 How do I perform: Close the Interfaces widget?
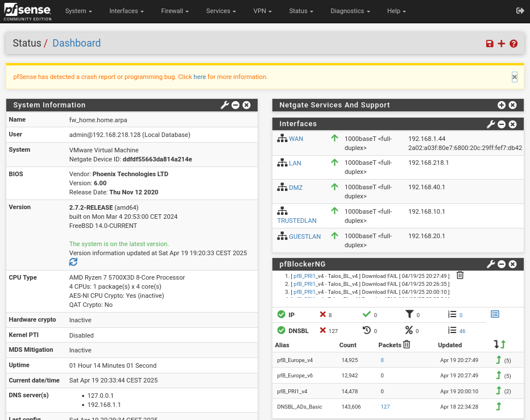point(513,124)
